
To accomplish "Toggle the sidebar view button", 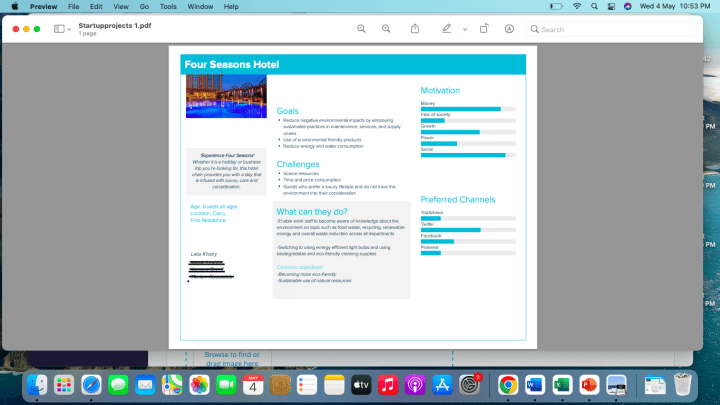I will click(x=59, y=29).
